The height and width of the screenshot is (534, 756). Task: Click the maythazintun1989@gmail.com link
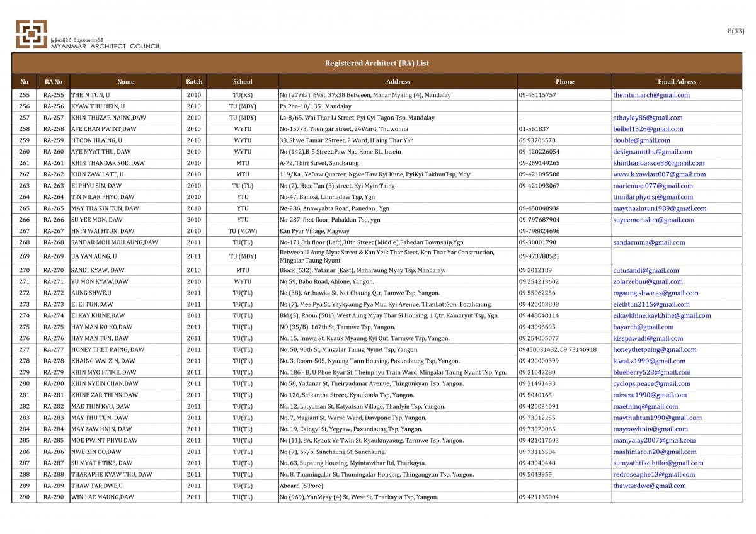(x=660, y=208)
